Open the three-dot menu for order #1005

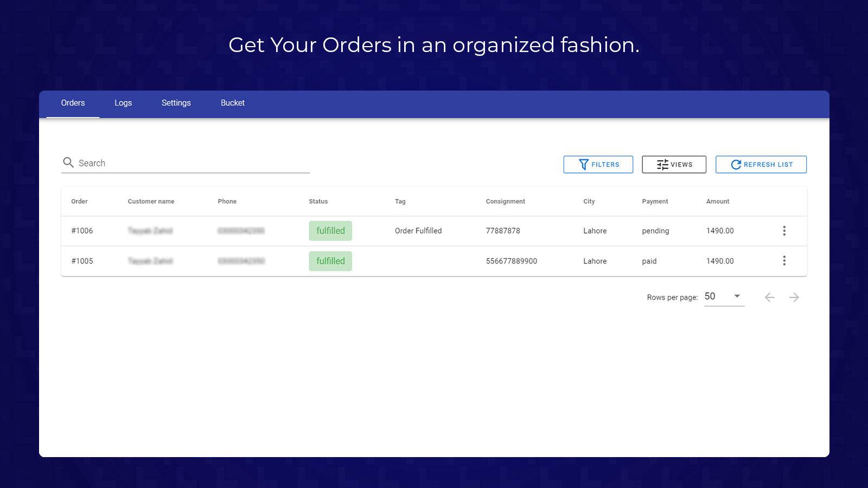coord(784,261)
